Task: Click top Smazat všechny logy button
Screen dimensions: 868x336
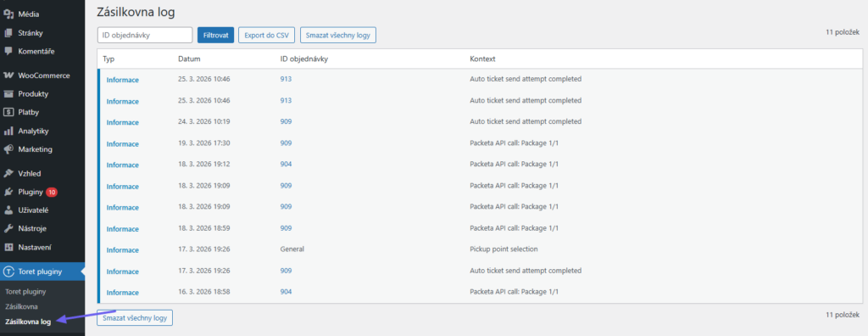Action: click(x=338, y=35)
